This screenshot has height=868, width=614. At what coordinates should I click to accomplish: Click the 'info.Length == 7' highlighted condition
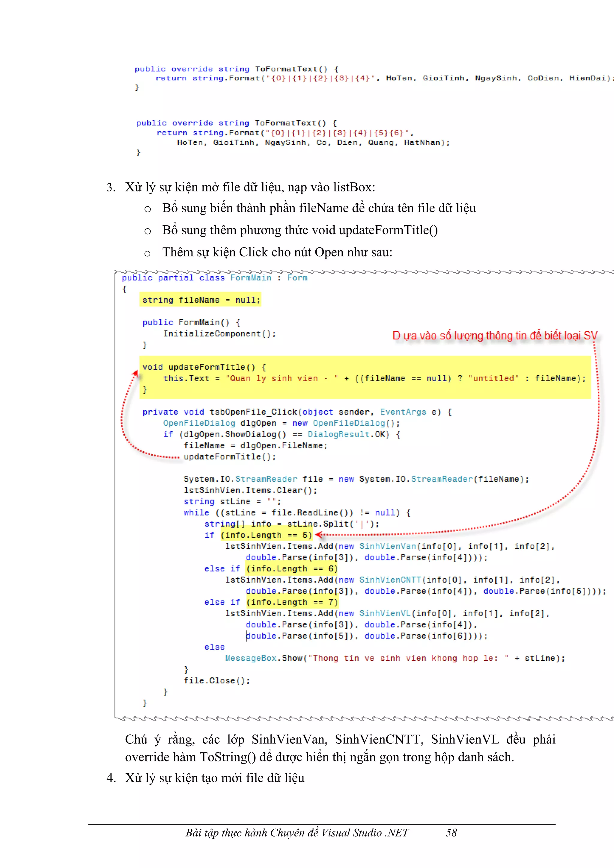coord(291,602)
